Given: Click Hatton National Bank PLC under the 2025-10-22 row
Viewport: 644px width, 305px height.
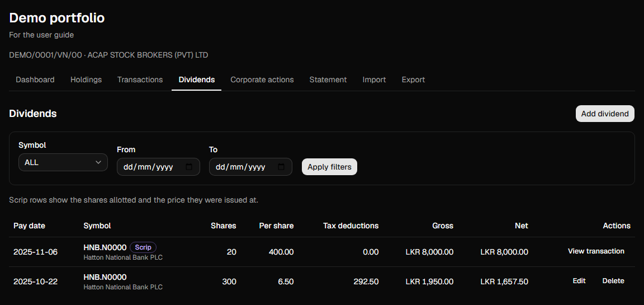Looking at the screenshot, I should pos(123,287).
